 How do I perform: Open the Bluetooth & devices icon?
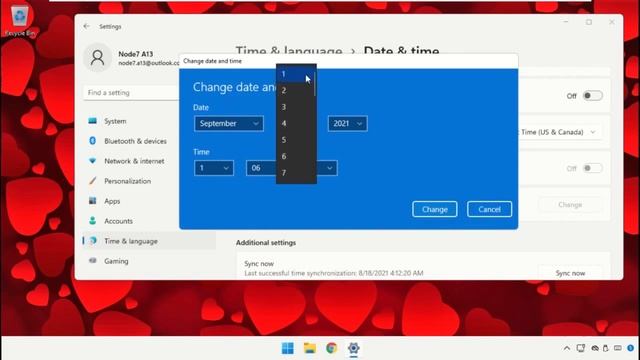pyautogui.click(x=93, y=141)
